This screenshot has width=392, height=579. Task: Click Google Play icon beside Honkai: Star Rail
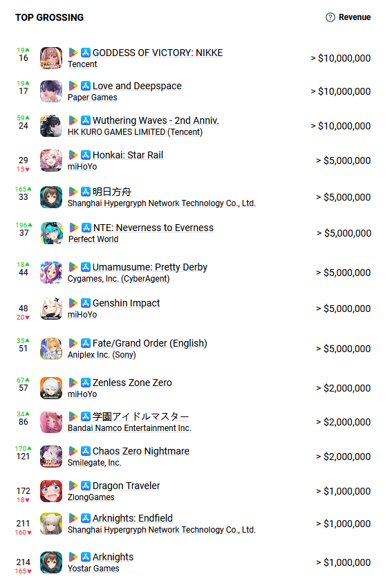point(73,155)
